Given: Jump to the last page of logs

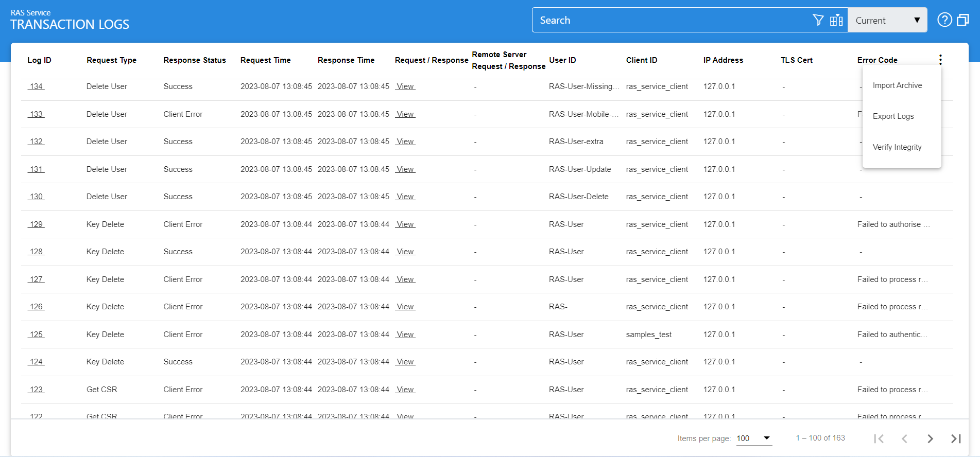Looking at the screenshot, I should [x=956, y=438].
